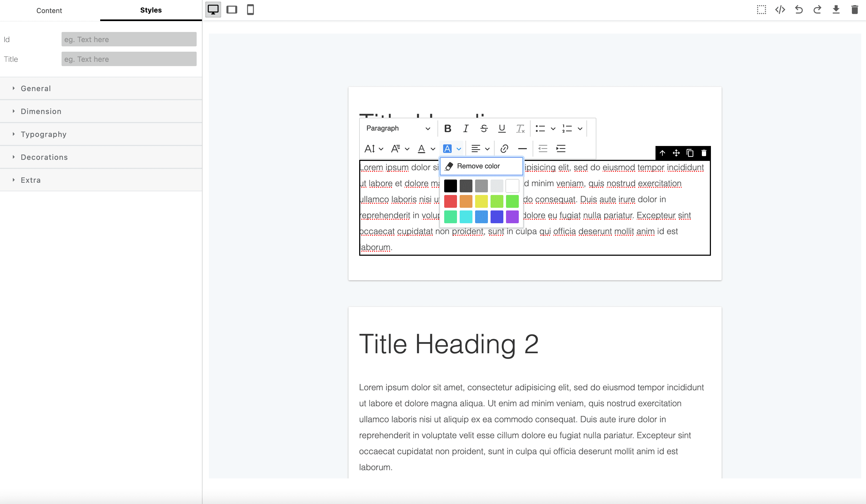Click the Title field input

click(x=128, y=59)
